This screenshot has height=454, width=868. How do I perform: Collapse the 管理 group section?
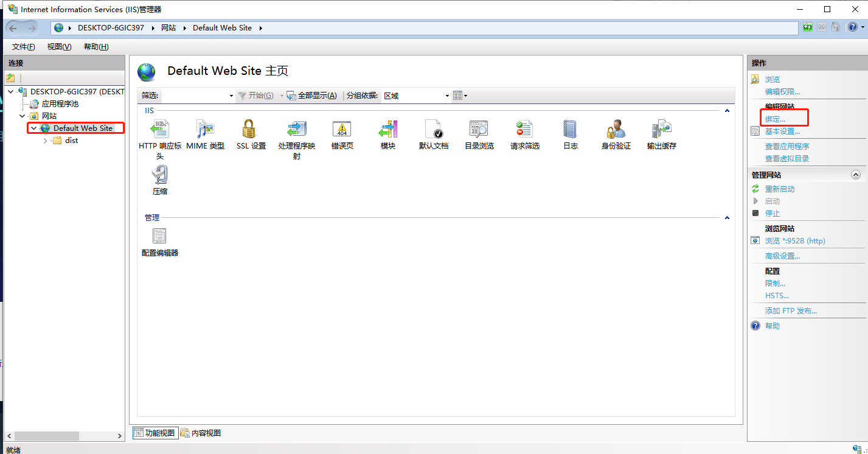[x=727, y=217]
